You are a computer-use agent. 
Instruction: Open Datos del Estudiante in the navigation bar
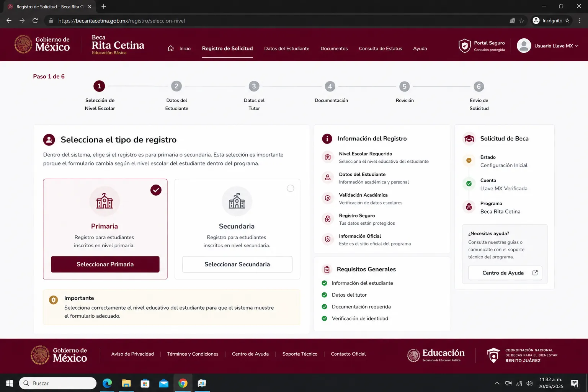pyautogui.click(x=287, y=49)
